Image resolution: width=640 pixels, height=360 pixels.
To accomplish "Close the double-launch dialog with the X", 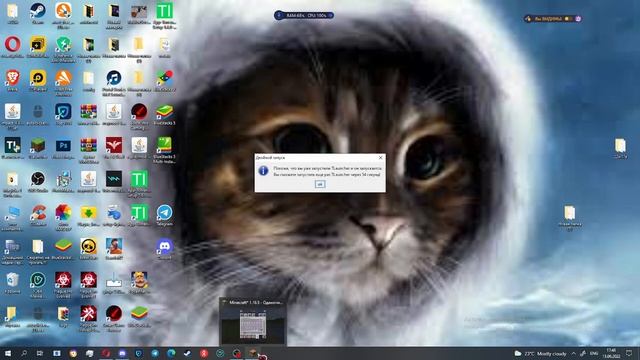I will tap(380, 157).
